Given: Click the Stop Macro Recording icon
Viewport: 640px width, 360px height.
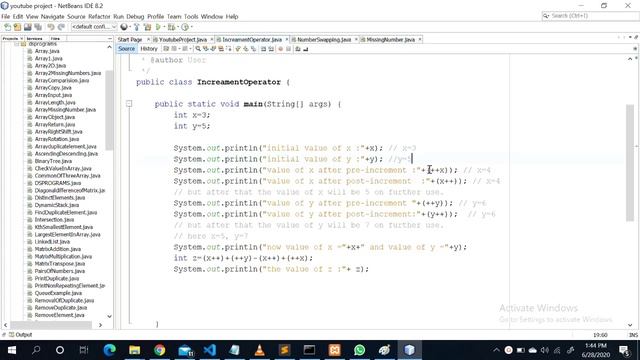Looking at the screenshot, I should [288, 49].
